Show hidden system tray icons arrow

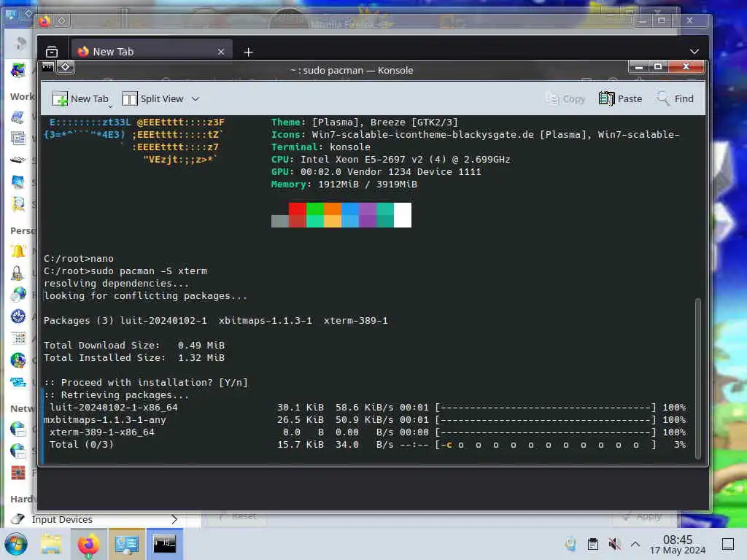tap(635, 544)
